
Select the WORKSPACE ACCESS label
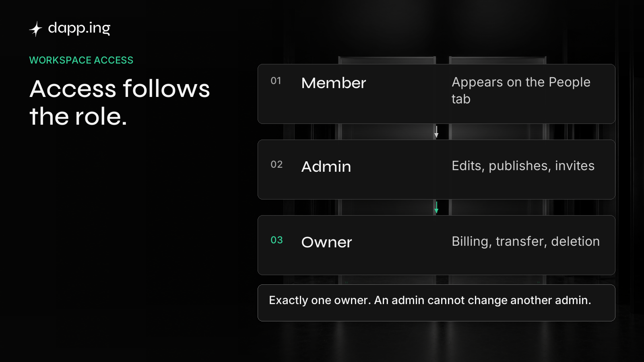tap(81, 60)
